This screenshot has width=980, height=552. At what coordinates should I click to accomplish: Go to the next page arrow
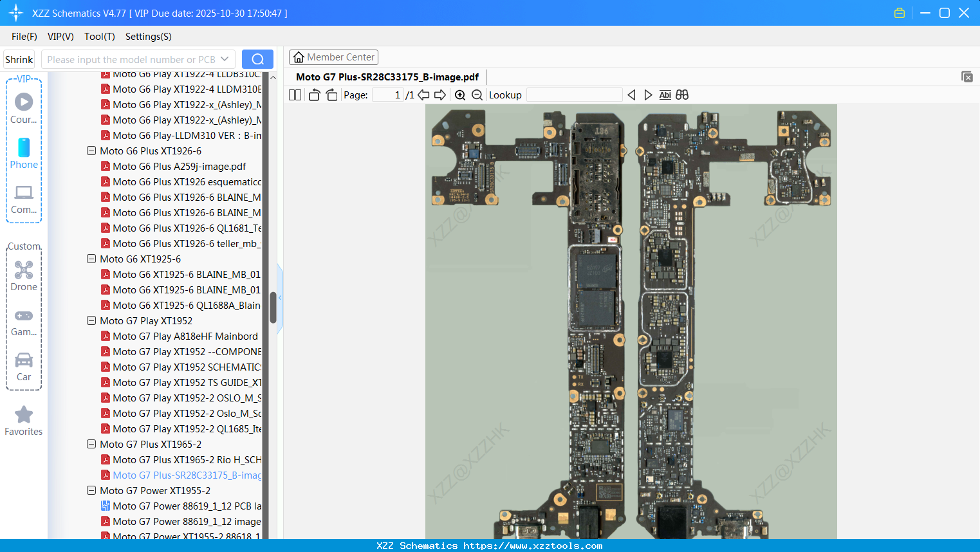pos(440,95)
